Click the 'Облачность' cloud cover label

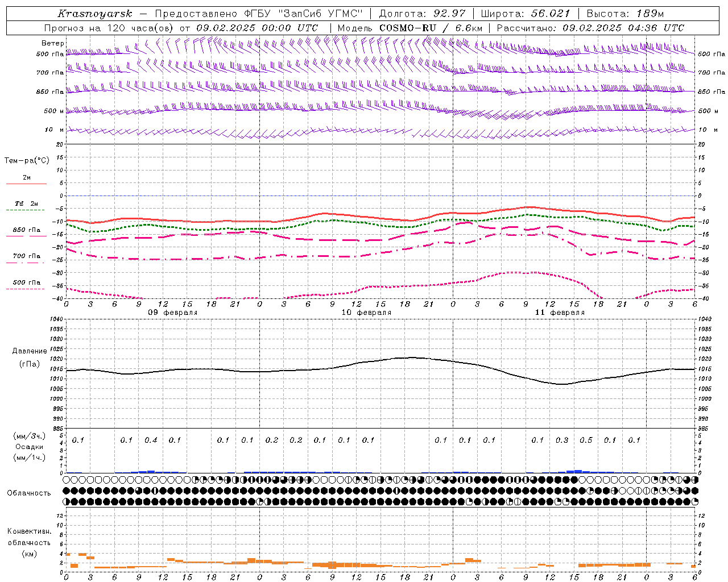[29, 493]
